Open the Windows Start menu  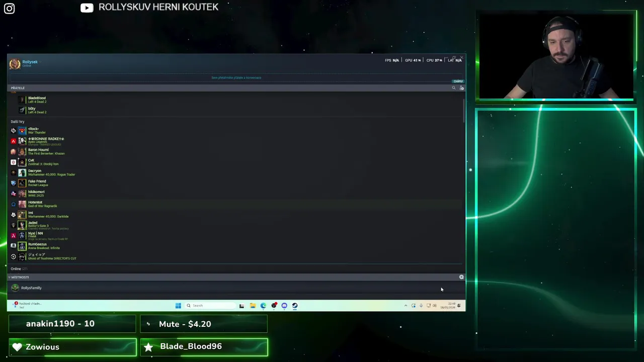tap(178, 306)
